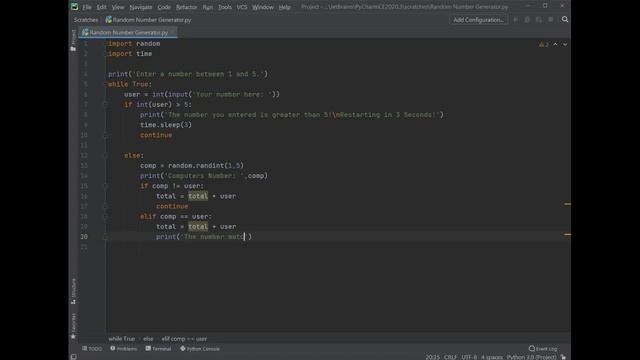Open the Navigate menu
Screen dimensions: 640x360
(x=141, y=7)
